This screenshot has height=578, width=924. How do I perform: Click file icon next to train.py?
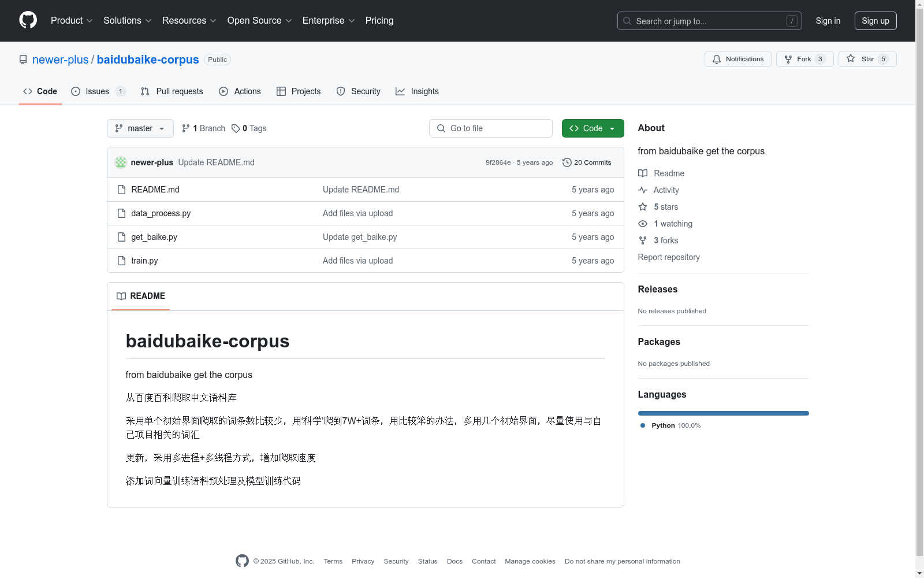(x=121, y=261)
